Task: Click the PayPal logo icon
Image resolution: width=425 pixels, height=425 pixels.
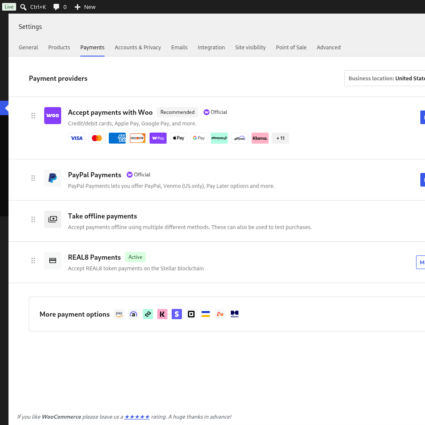Action: pos(53,178)
